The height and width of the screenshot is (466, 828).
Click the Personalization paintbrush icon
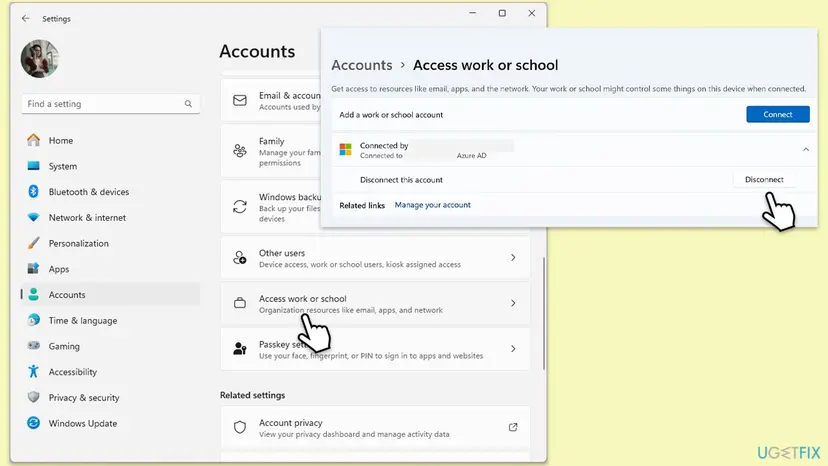(x=34, y=243)
